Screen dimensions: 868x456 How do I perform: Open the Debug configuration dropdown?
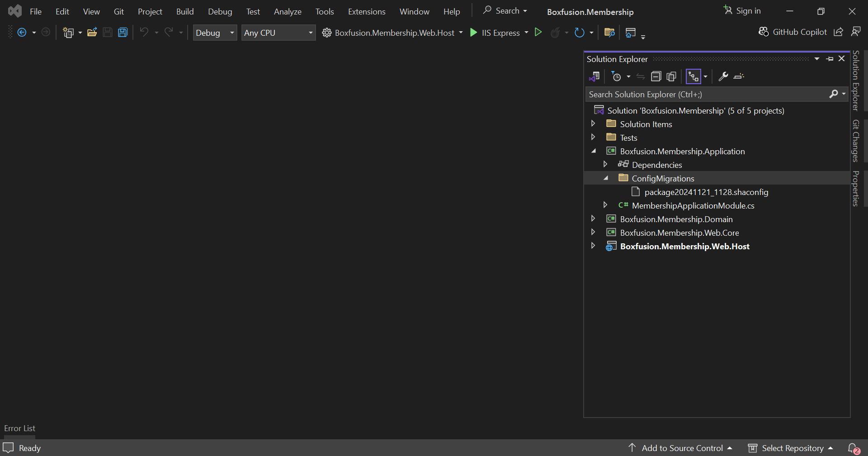[215, 33]
